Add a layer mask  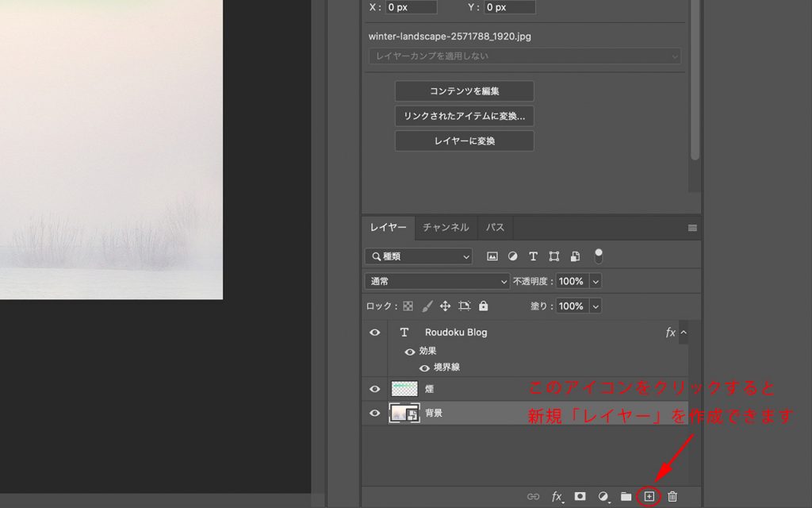point(580,497)
